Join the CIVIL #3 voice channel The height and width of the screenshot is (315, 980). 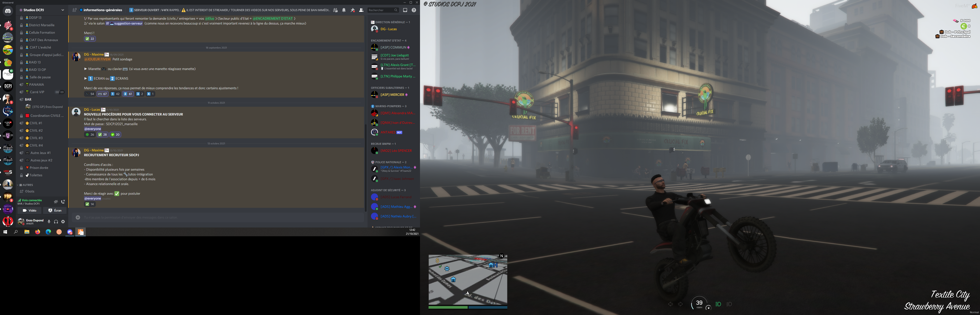(42, 138)
